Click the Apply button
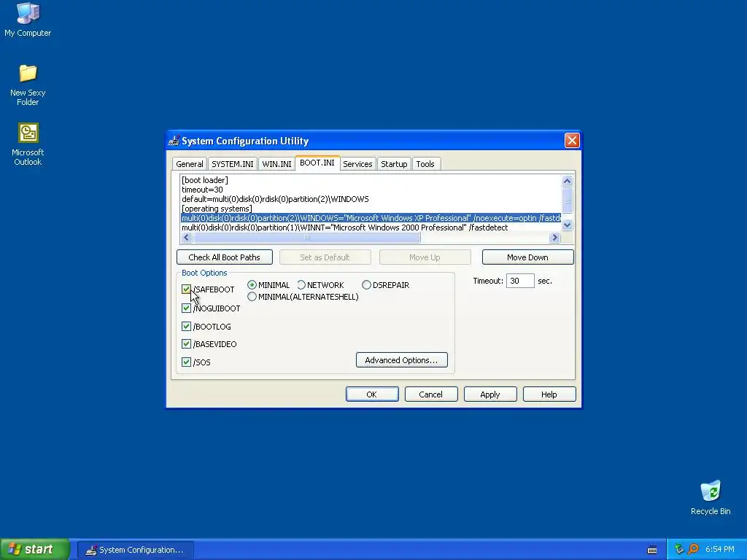Viewport: 747px width, 560px height. [489, 394]
